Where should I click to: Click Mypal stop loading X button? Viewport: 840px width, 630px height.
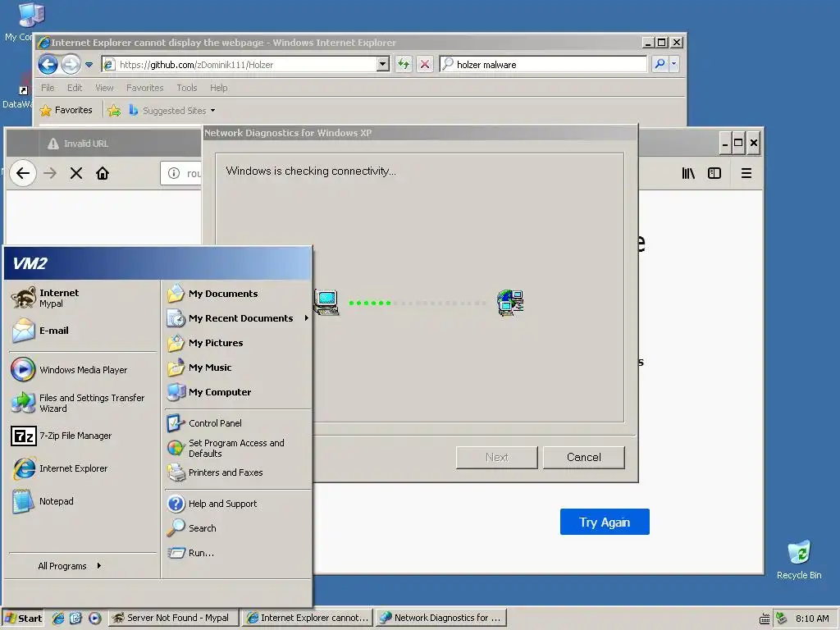(76, 173)
